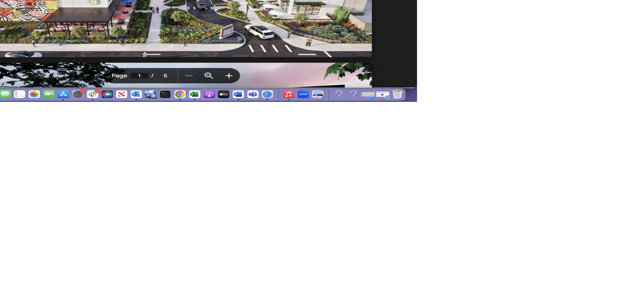Viewport: 644px width, 291px height.
Task: Zoom into the PDF with the plus button
Action: 229,75
